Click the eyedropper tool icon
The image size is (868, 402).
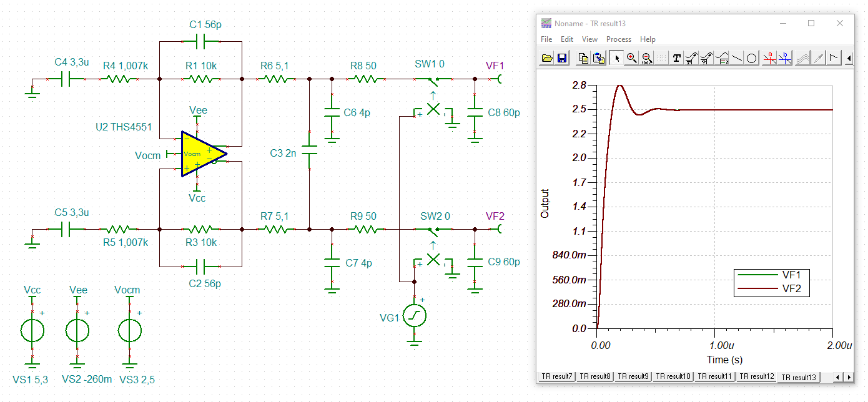pyautogui.click(x=818, y=58)
